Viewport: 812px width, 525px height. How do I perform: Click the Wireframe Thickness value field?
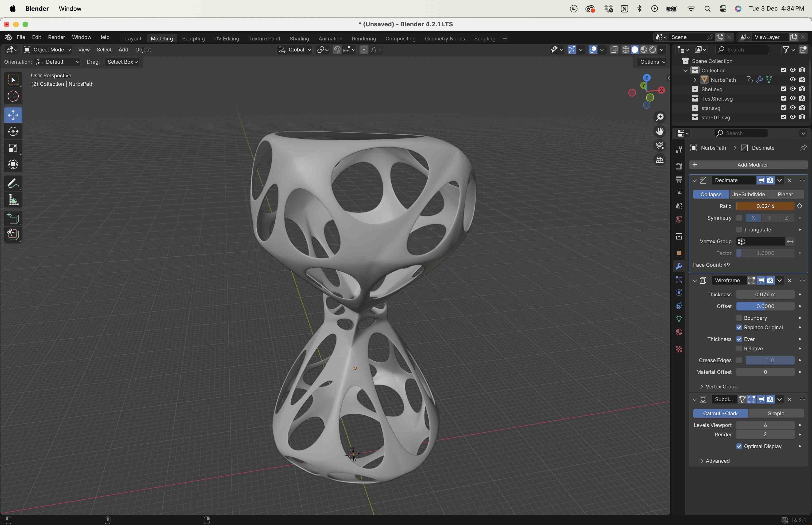click(x=765, y=294)
